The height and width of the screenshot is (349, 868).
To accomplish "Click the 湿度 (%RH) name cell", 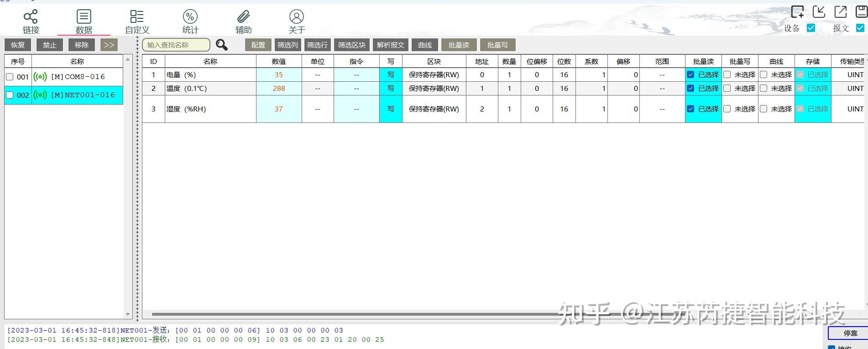I will coord(210,109).
